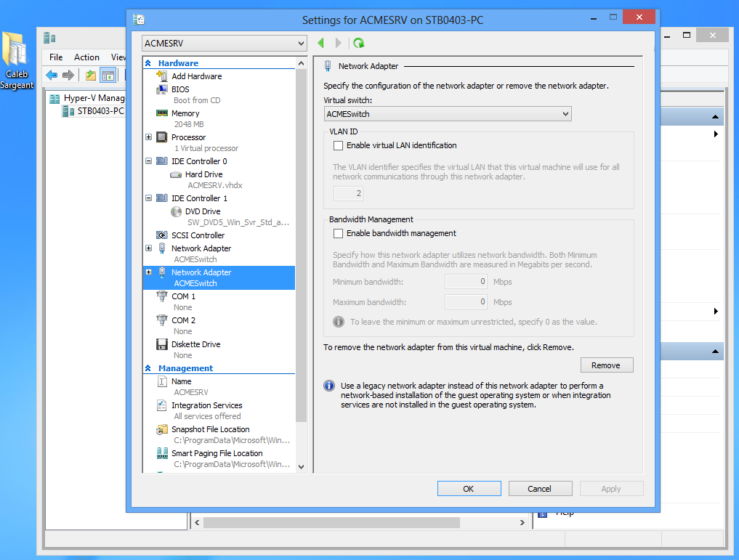Click the Cancel button
This screenshot has width=739, height=560.
(540, 489)
